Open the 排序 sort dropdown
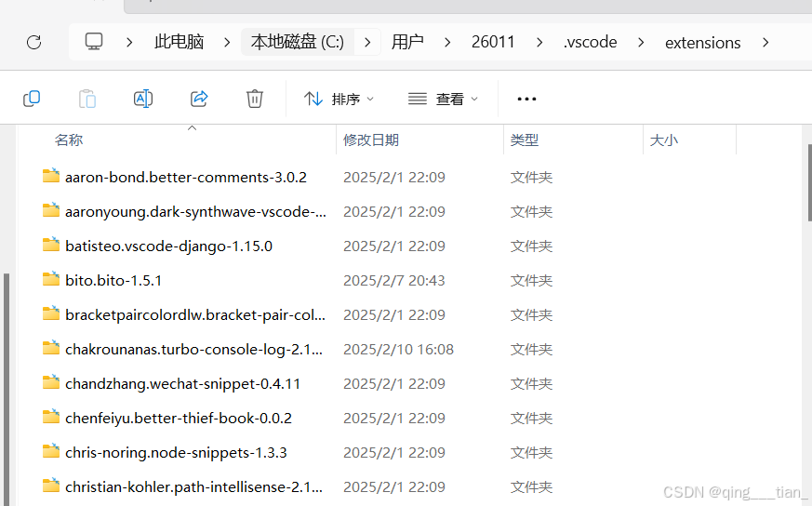The height and width of the screenshot is (506, 812). (339, 99)
